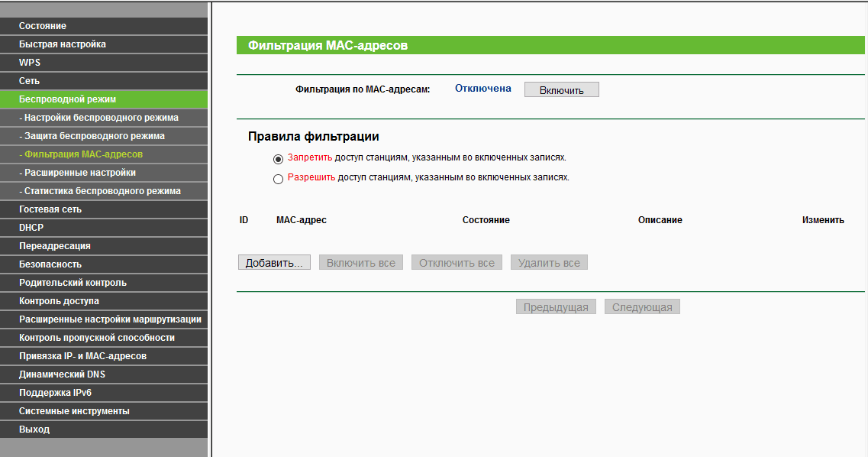Select the Запретить access radio button
The image size is (868, 457).
[x=278, y=159]
